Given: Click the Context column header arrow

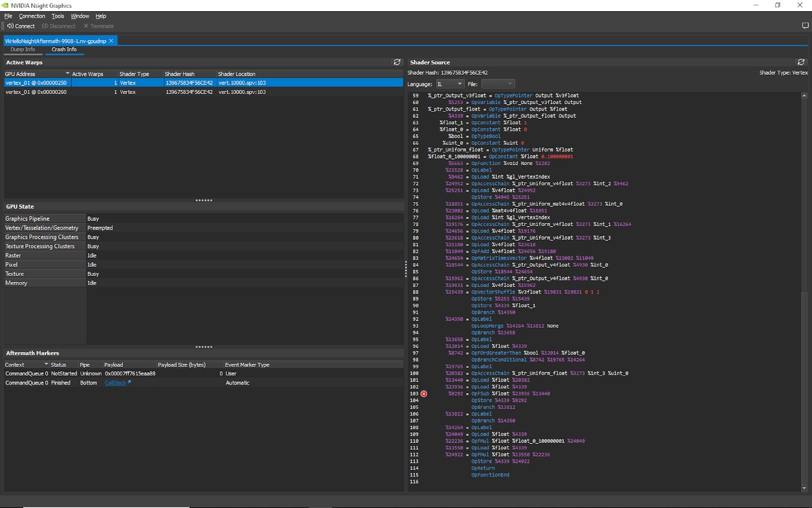Looking at the screenshot, I should click(x=46, y=364).
